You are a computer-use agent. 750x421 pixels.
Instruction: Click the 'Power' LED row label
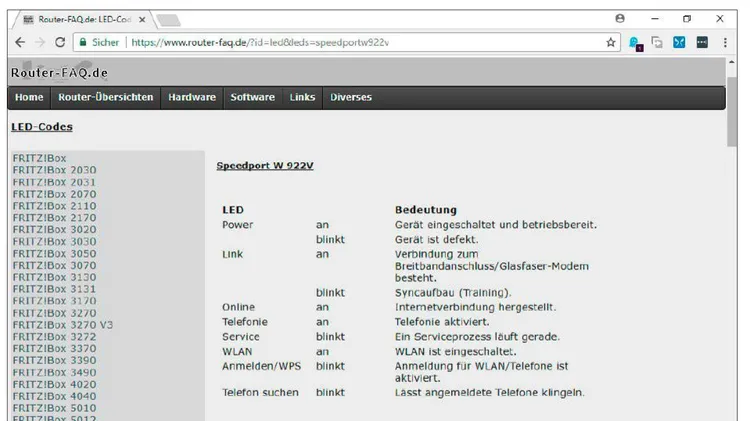click(x=238, y=225)
